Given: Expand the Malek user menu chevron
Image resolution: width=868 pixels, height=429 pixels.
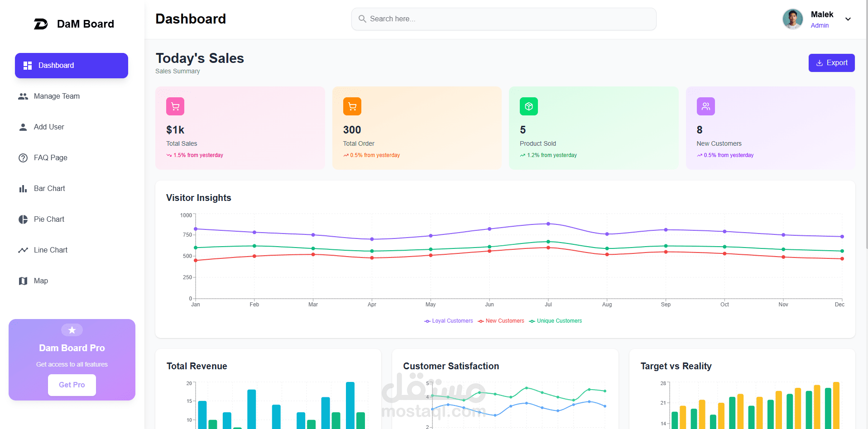Looking at the screenshot, I should 848,19.
